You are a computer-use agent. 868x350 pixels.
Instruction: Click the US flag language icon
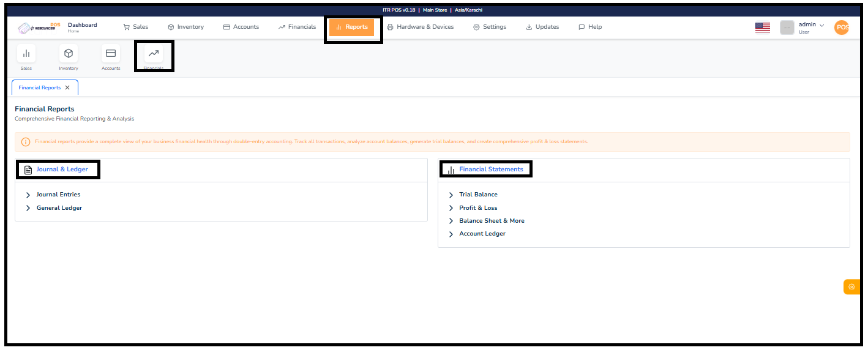(x=763, y=27)
